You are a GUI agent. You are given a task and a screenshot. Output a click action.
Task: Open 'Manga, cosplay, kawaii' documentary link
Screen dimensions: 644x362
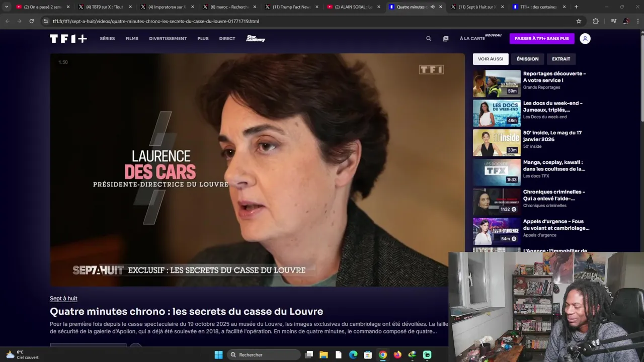[x=554, y=166]
